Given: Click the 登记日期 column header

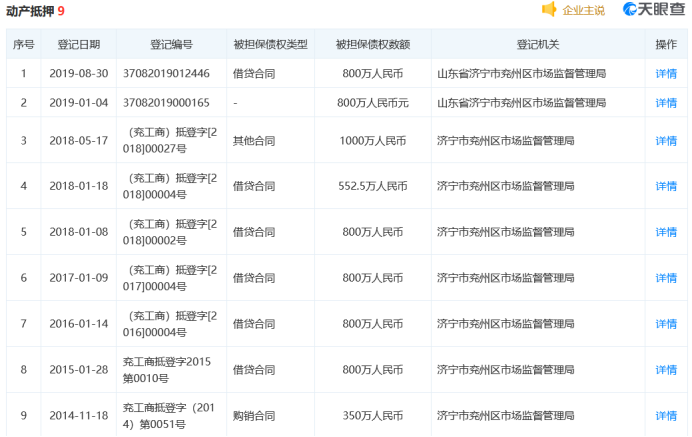Looking at the screenshot, I should coord(79,45).
